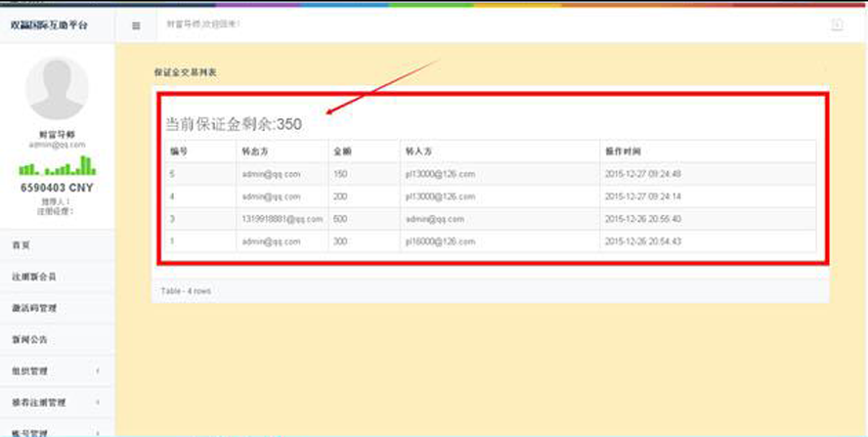Go to 激活码管理 in sidebar
The image size is (868, 437).
tap(58, 308)
